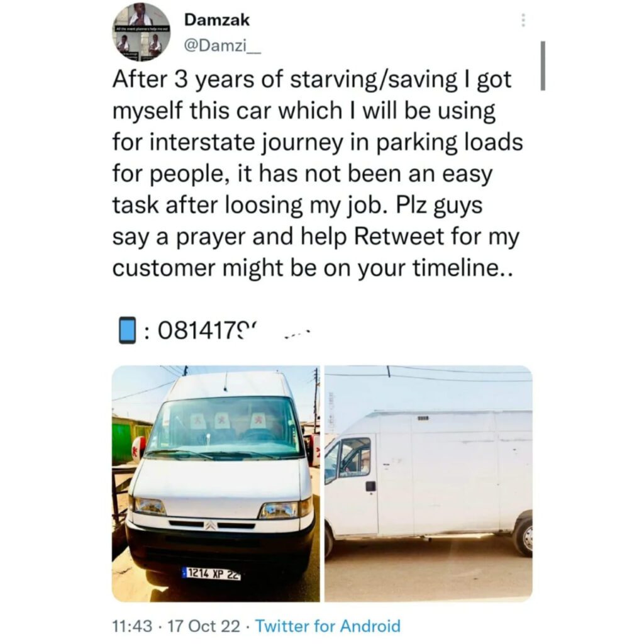Viewport: 644px width, 644px height.
Task: Click the van's windshield in left photo
Action: pyautogui.click(x=225, y=428)
